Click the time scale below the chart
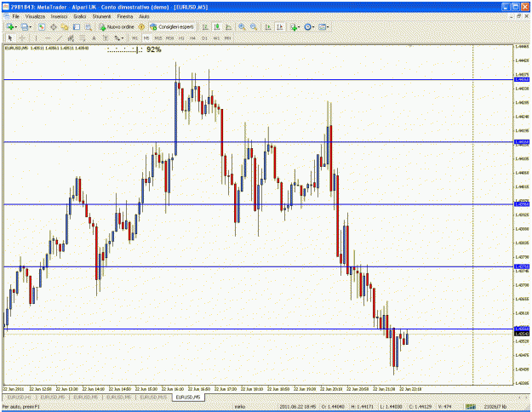Image resolution: width=532 pixels, height=412 pixels. [x=258, y=389]
